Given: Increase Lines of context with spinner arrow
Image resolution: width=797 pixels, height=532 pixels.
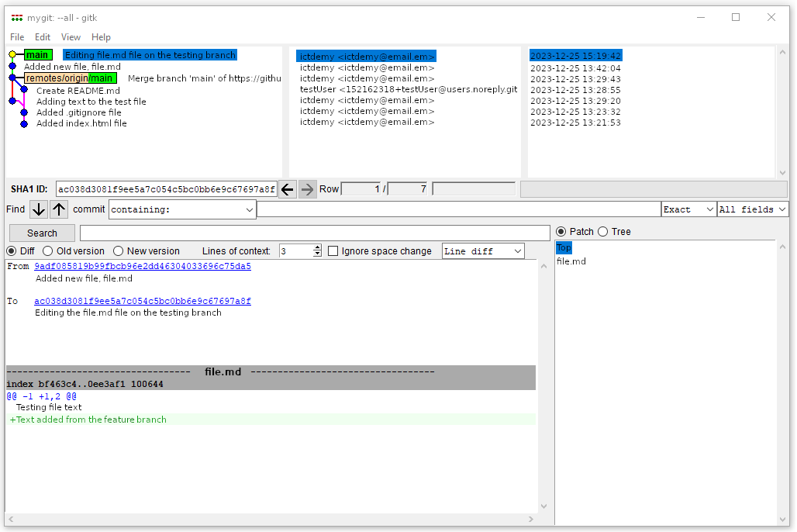Looking at the screenshot, I should 318,247.
